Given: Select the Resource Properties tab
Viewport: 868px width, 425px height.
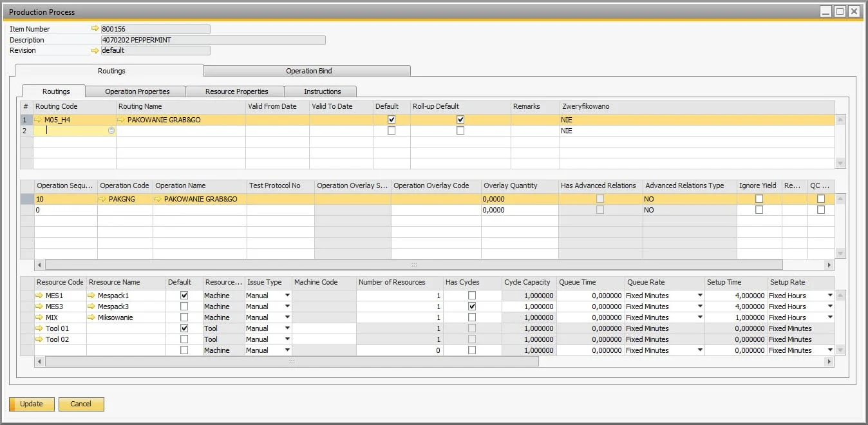Looking at the screenshot, I should (236, 91).
